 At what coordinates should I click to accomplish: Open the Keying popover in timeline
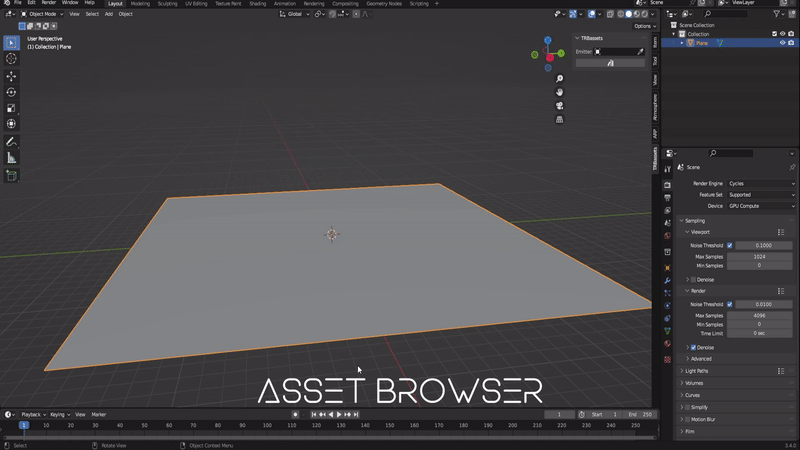tap(59, 415)
